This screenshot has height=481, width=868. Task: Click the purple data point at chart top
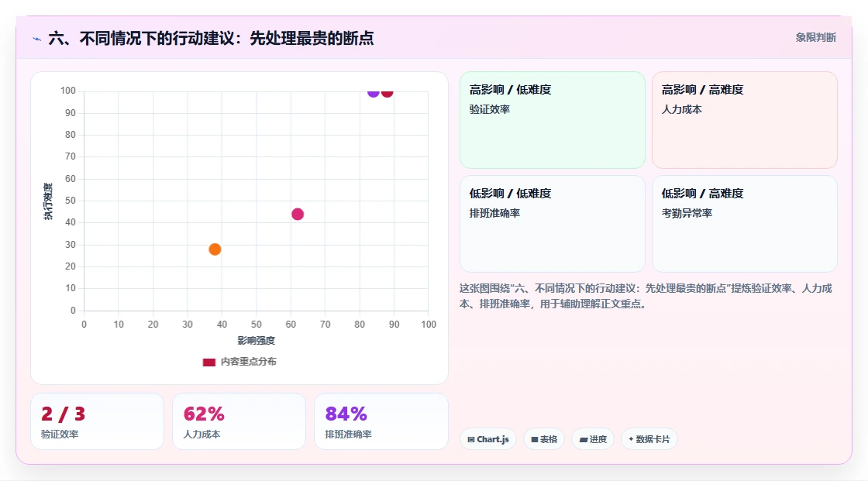point(374,92)
